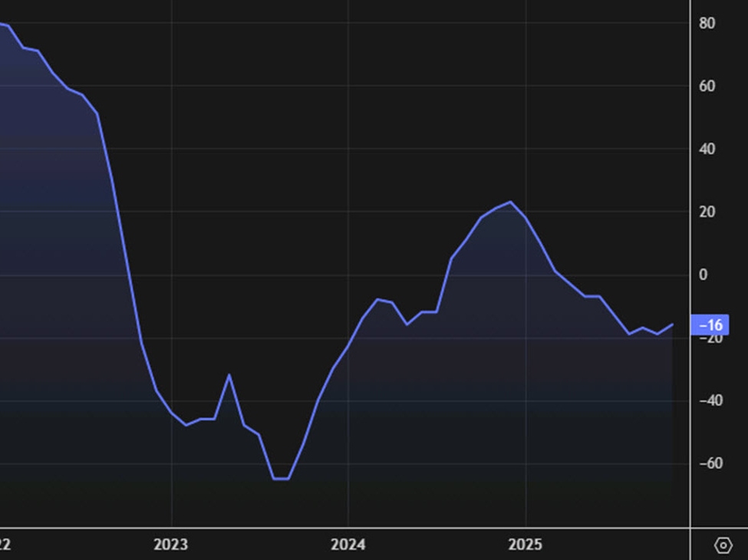The width and height of the screenshot is (748, 560).
Task: Click the chart peak near early 2025
Action: click(509, 201)
